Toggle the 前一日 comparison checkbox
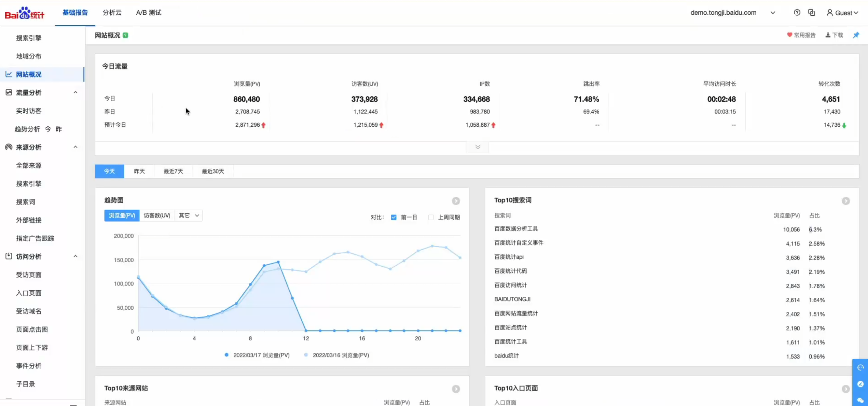Image resolution: width=868 pixels, height=406 pixels. point(394,217)
